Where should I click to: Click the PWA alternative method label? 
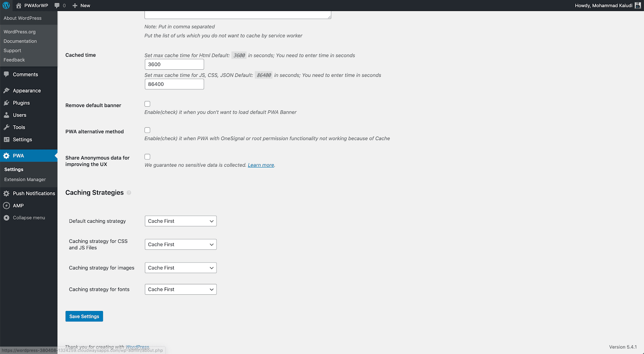pos(95,132)
